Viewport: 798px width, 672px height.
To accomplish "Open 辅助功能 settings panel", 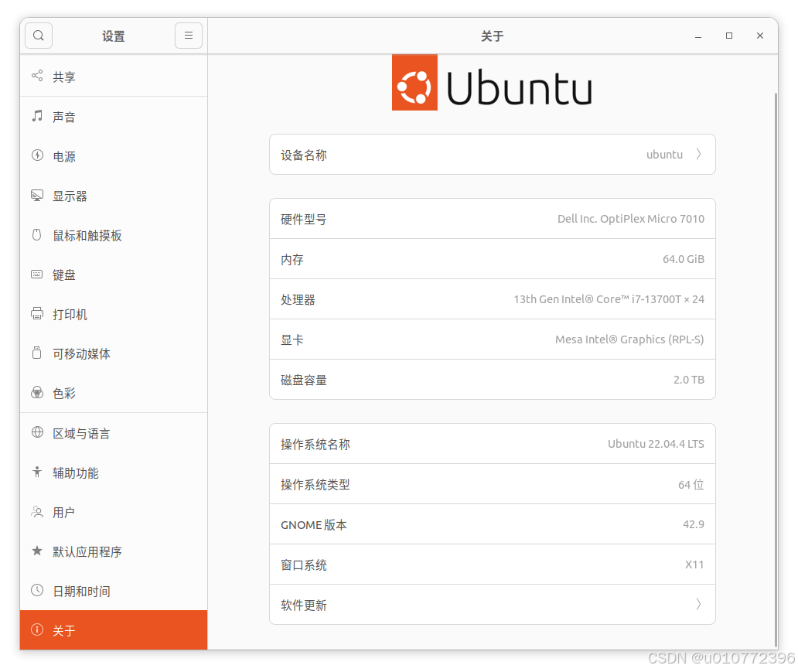I will pos(114,473).
